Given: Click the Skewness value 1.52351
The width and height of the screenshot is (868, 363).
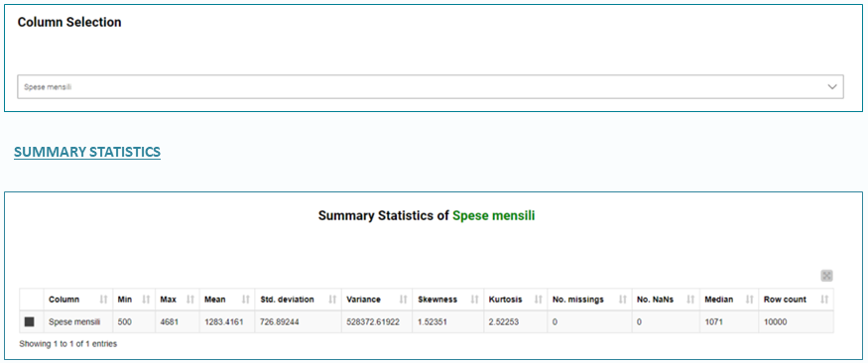Looking at the screenshot, I should pos(432,321).
